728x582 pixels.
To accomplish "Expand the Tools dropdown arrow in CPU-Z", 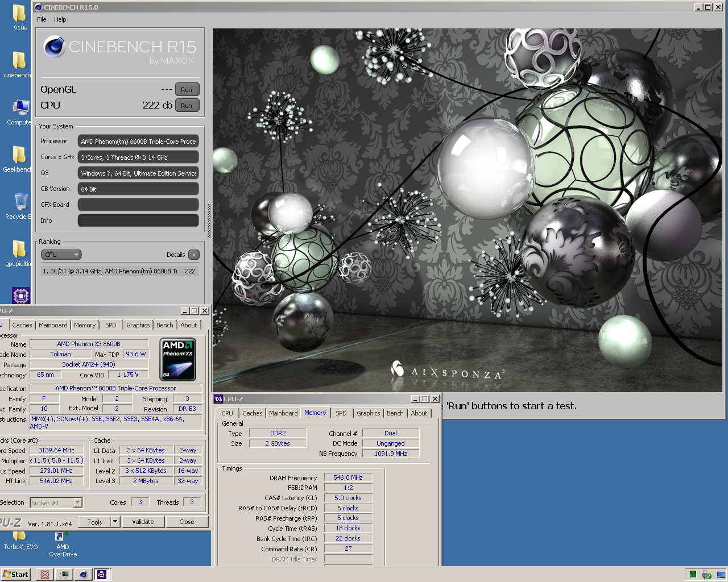I will click(x=115, y=522).
